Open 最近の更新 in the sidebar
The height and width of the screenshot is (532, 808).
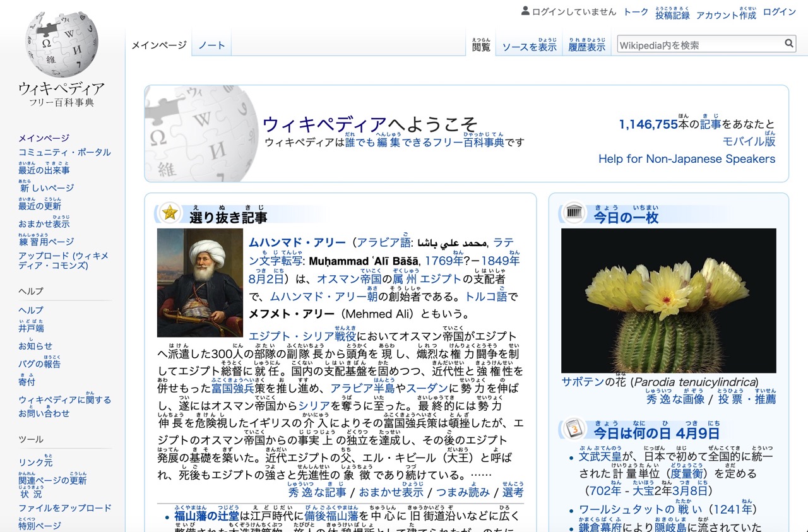pyautogui.click(x=40, y=204)
